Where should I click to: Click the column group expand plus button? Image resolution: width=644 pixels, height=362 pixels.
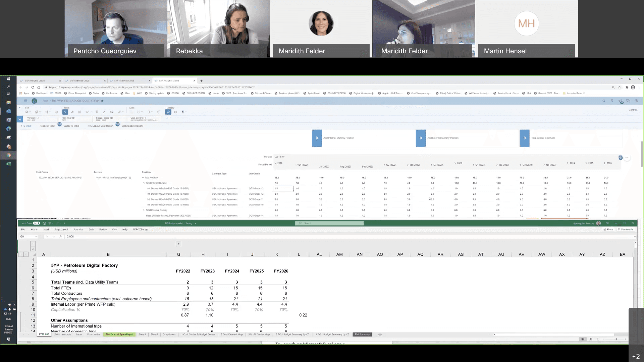point(178,244)
